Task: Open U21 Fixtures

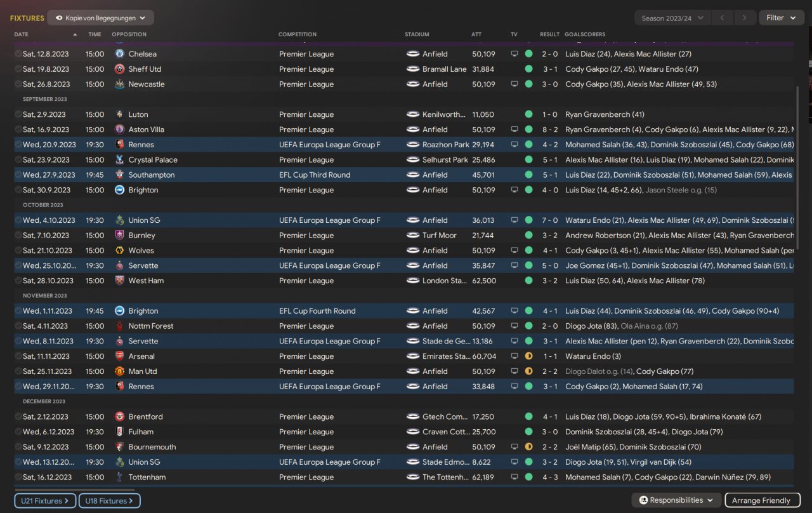Action: pyautogui.click(x=45, y=501)
